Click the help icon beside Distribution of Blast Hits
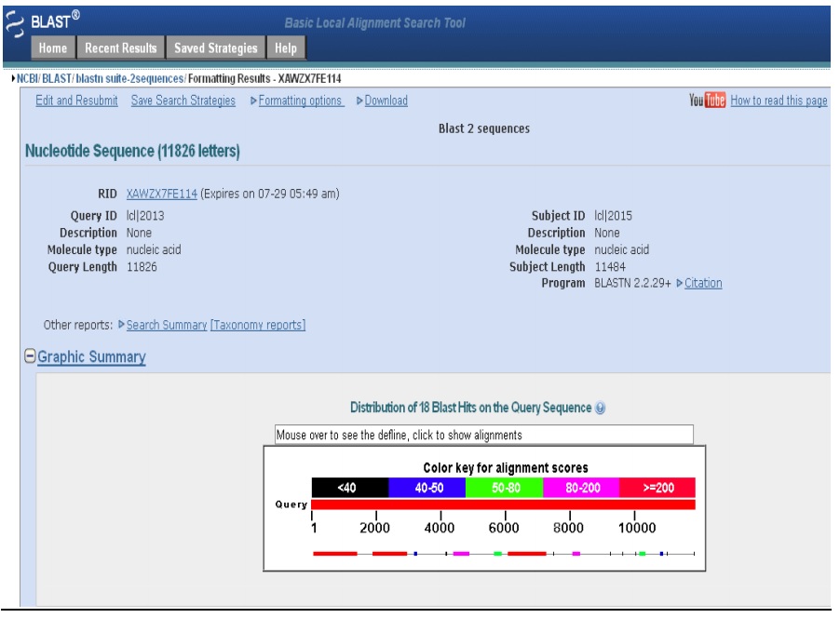 click(x=601, y=408)
